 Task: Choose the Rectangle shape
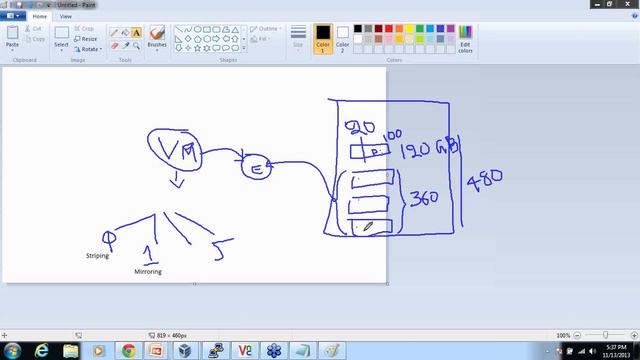point(207,30)
